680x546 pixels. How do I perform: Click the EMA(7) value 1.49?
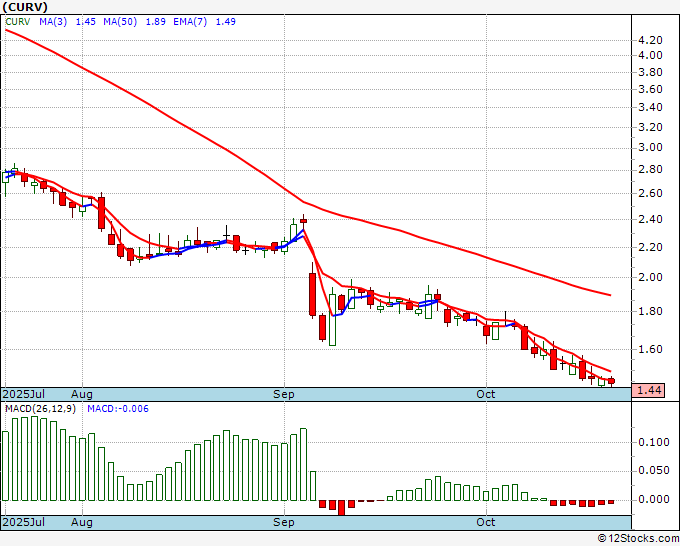pos(226,22)
